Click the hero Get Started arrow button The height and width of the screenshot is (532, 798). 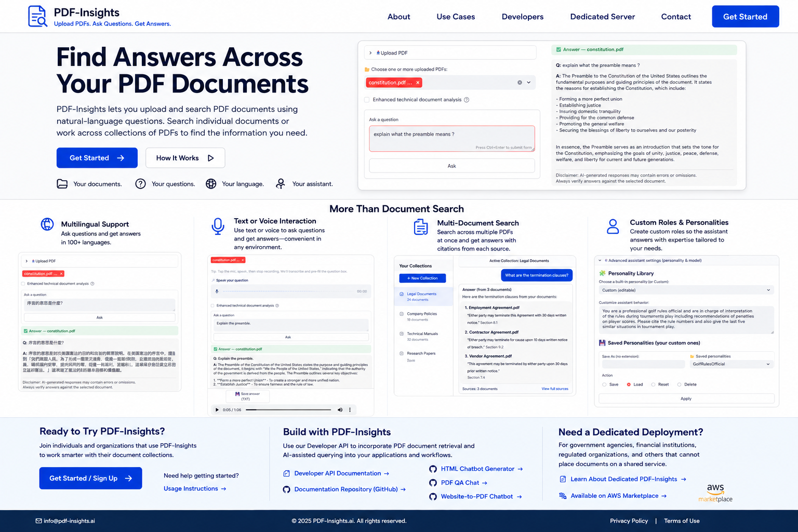click(97, 158)
